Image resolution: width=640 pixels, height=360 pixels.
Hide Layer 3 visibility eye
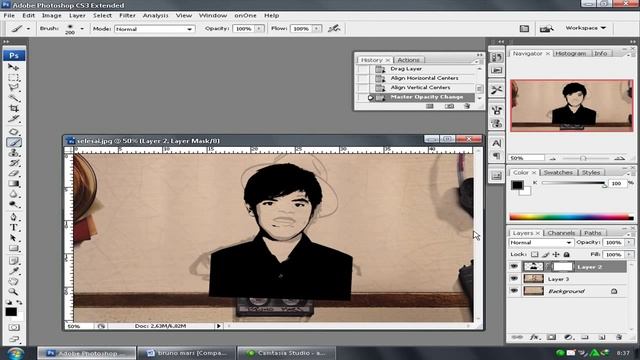pos(514,279)
